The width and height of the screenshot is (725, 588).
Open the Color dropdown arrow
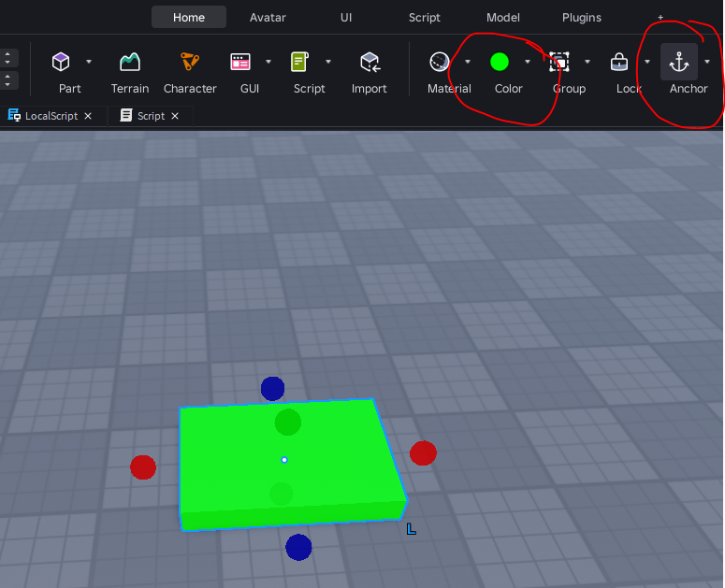(528, 62)
